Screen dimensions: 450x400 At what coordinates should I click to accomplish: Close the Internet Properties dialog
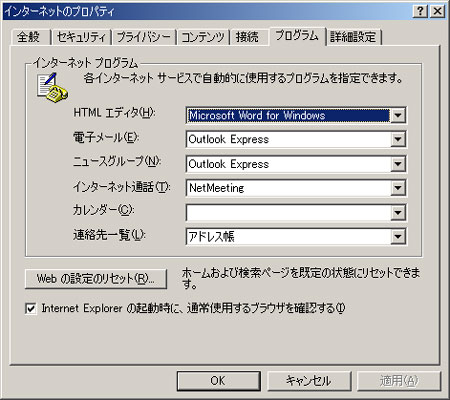point(437,11)
